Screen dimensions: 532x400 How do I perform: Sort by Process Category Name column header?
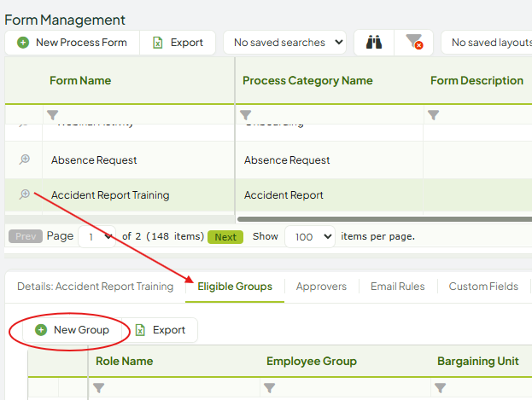coord(307,81)
